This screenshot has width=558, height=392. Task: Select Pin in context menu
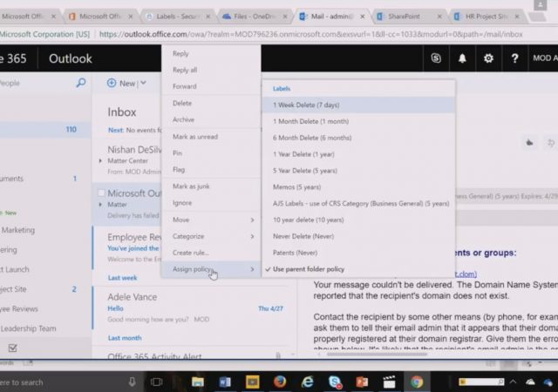tap(211, 153)
